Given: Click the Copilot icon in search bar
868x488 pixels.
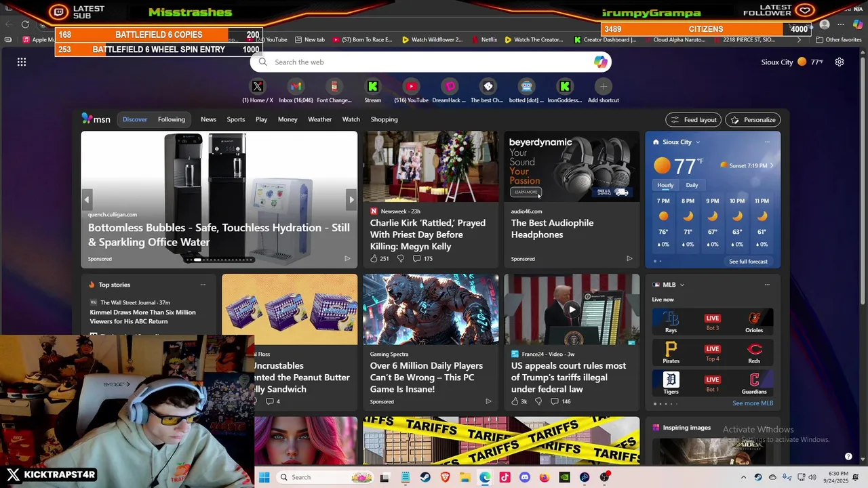Looking at the screenshot, I should [x=600, y=62].
